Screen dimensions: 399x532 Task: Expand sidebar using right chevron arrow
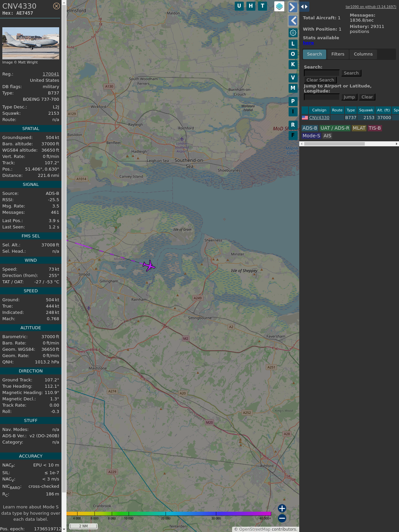[293, 7]
